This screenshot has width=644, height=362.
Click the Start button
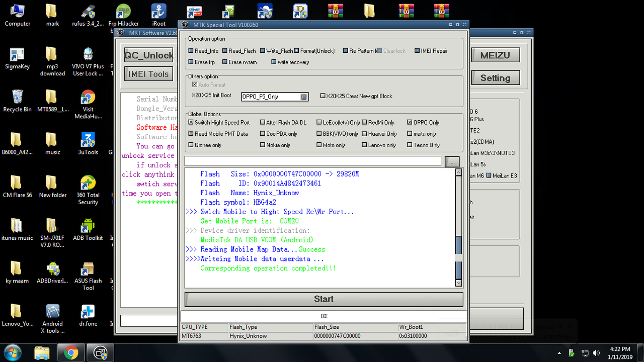tap(324, 299)
